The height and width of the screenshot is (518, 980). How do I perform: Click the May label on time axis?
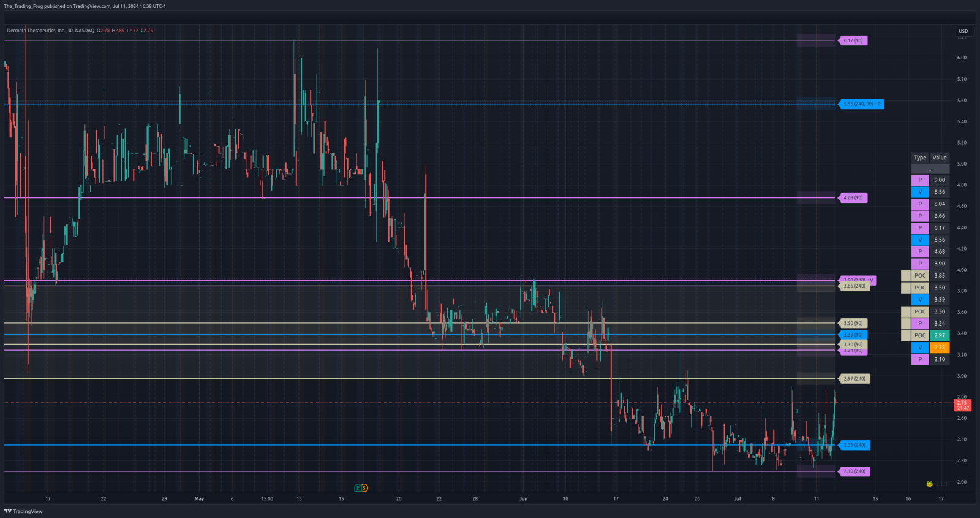[x=199, y=499]
